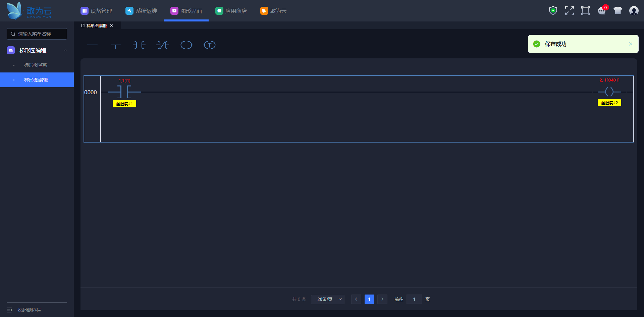Click the 温湿度#1 yellow label
This screenshot has height=317, width=644.
(x=124, y=104)
